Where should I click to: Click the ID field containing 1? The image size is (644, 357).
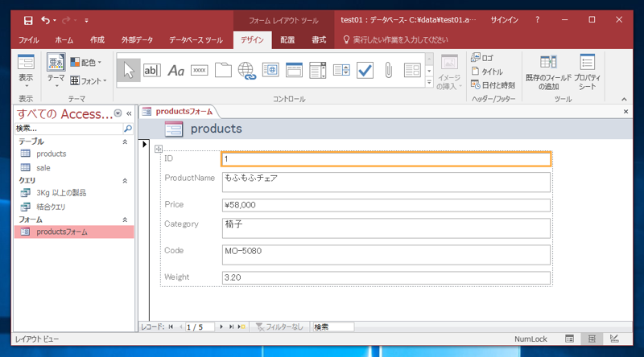[386, 159]
